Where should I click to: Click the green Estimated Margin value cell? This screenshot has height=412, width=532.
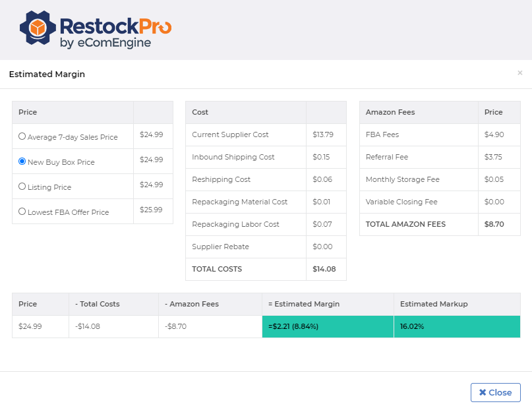[x=328, y=326]
